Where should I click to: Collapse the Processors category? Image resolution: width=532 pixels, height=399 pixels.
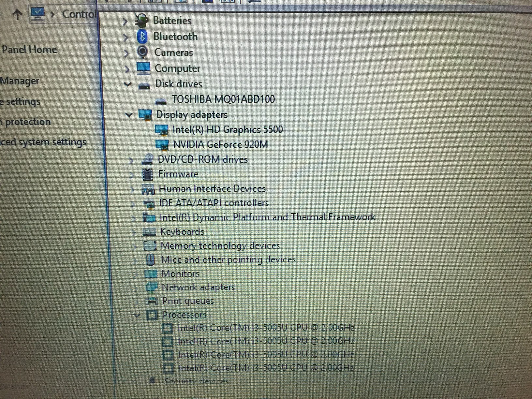137,315
